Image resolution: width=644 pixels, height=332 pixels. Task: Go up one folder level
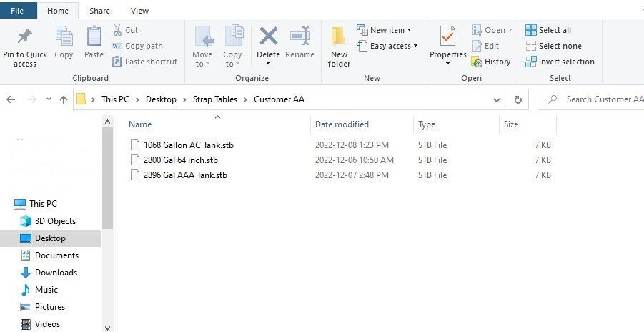63,99
